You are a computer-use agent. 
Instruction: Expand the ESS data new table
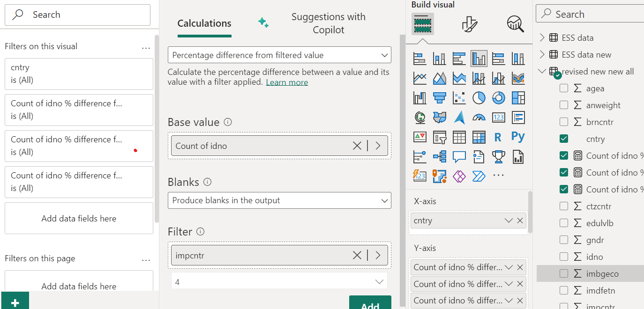coord(542,54)
